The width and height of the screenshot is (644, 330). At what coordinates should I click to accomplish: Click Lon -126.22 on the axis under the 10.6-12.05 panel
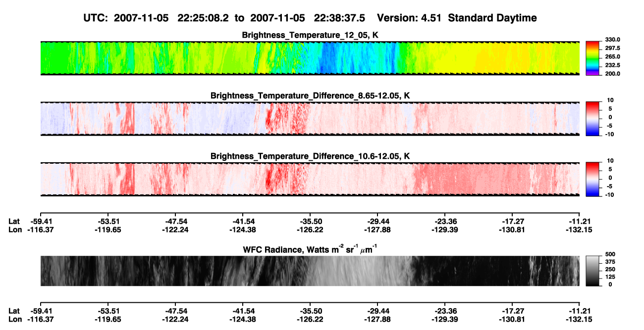click(310, 230)
